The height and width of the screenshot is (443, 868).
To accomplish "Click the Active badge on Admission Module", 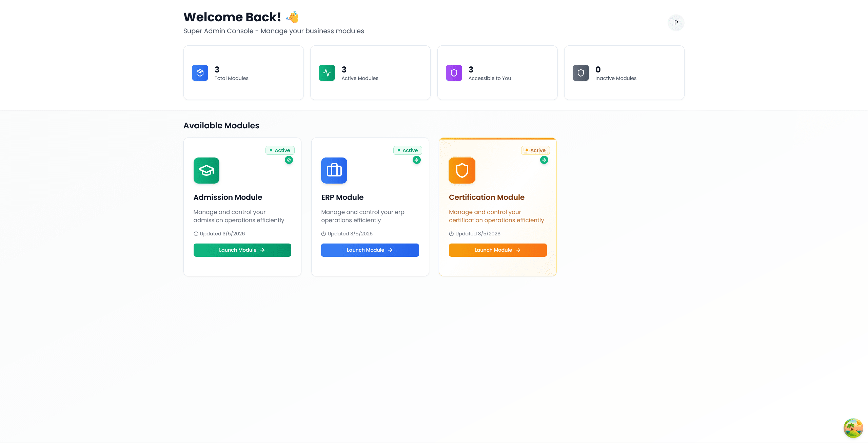I will click(280, 150).
